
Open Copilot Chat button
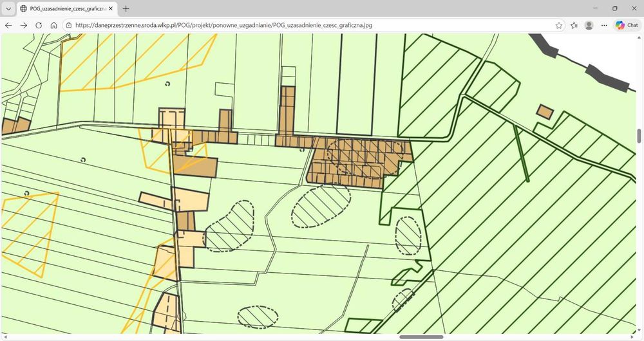coord(627,26)
